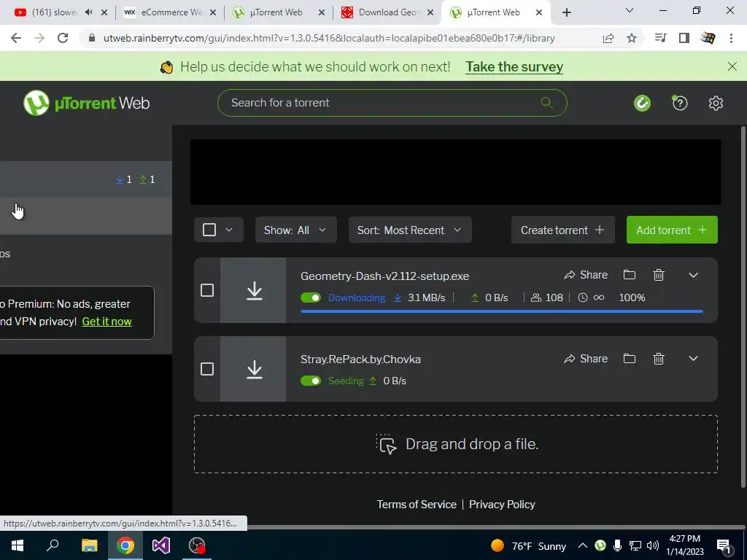Open the settings gear icon
The image size is (747, 560).
716,103
